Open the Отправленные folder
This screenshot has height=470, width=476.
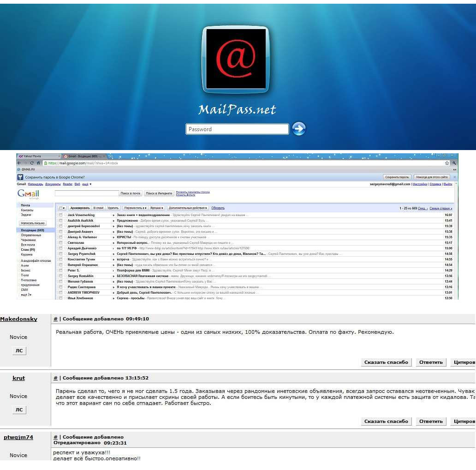pos(31,235)
